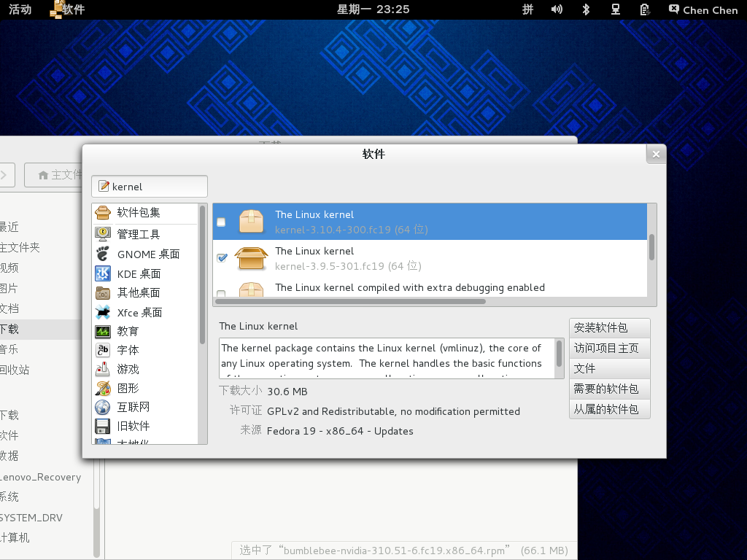This screenshot has height=560, width=747.
Task: Click the 从属的软件包 button
Action: coord(609,410)
